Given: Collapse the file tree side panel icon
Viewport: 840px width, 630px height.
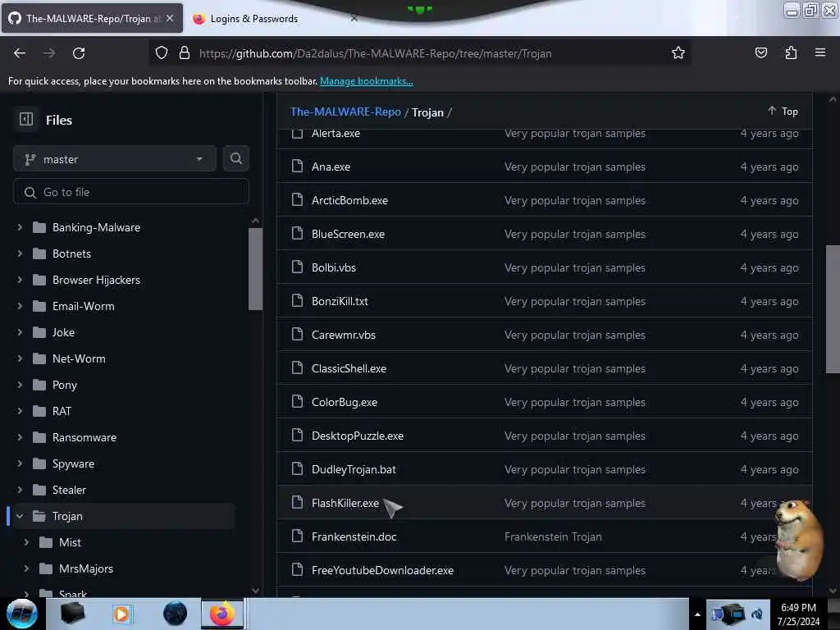Looking at the screenshot, I should click(25, 120).
